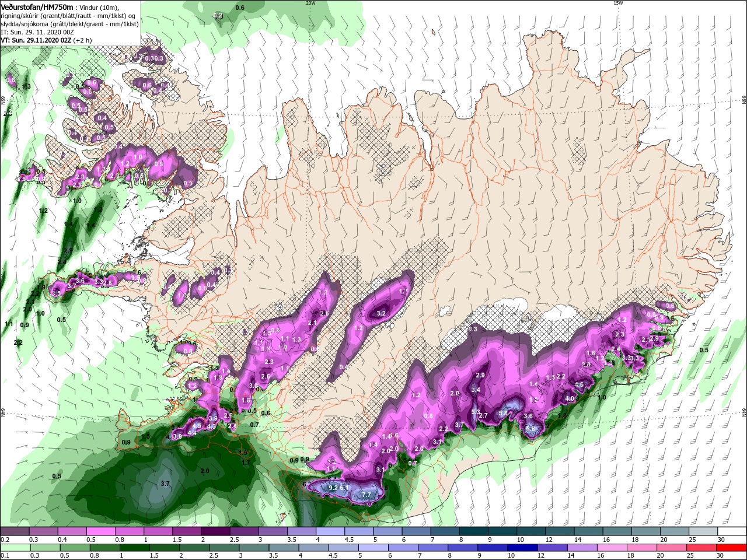Click the 5.3 snowfall value label
747x560 pixels.
coord(476,412)
